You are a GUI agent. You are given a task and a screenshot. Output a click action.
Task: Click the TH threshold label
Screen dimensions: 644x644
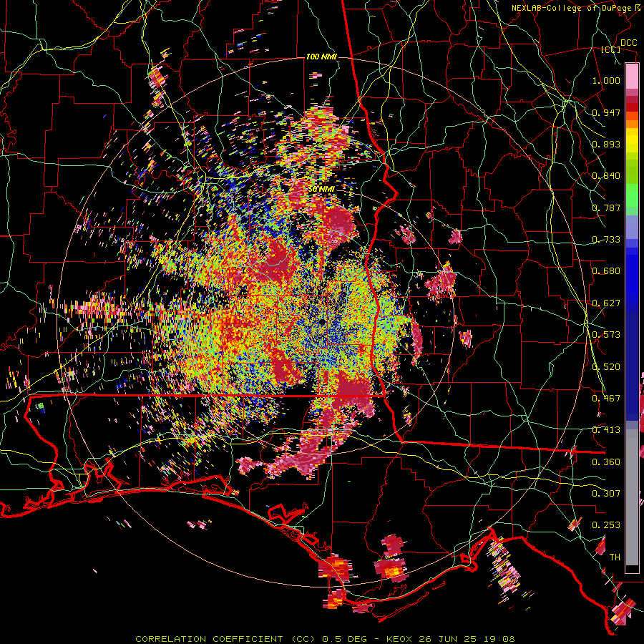[615, 557]
